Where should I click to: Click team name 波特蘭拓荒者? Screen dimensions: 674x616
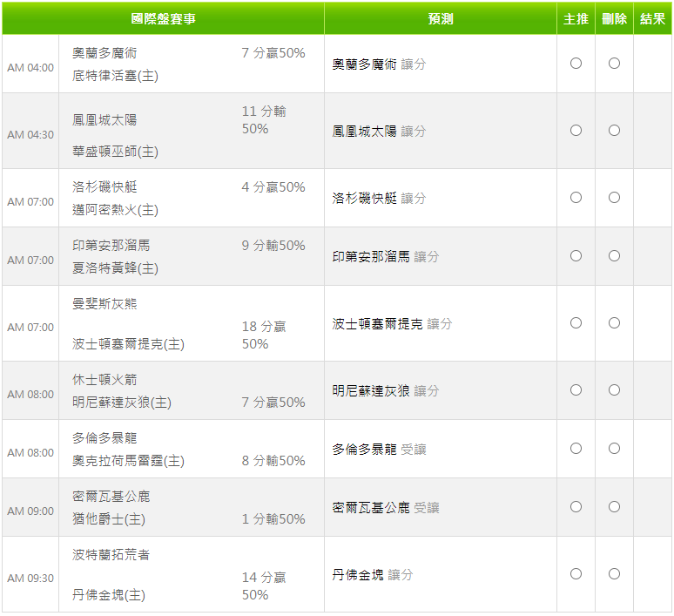point(111,554)
